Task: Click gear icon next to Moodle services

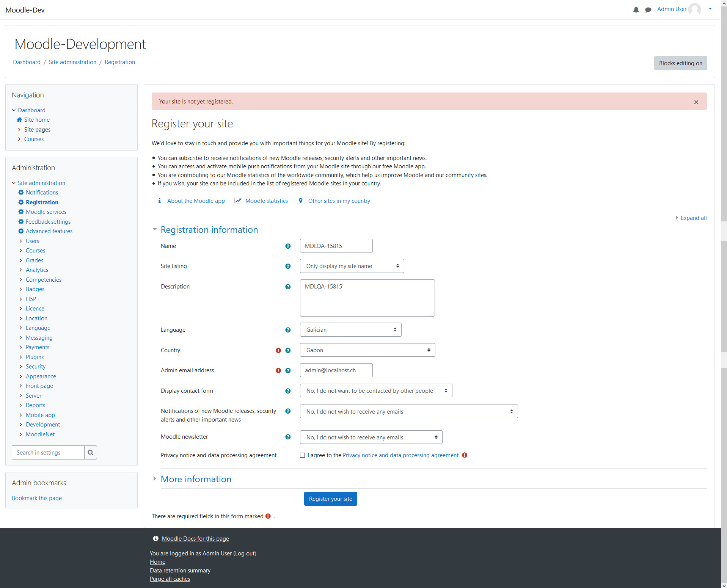Action: tap(21, 212)
